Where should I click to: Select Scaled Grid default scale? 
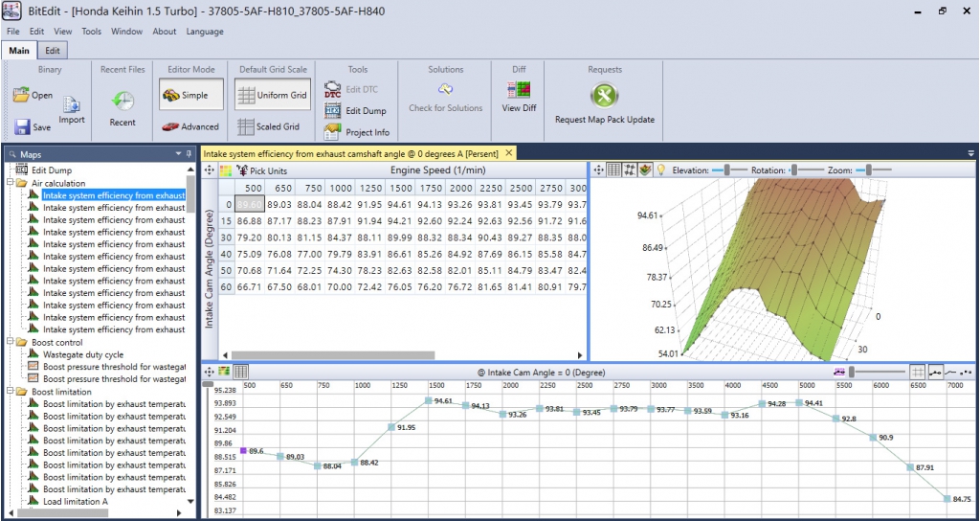coord(269,126)
